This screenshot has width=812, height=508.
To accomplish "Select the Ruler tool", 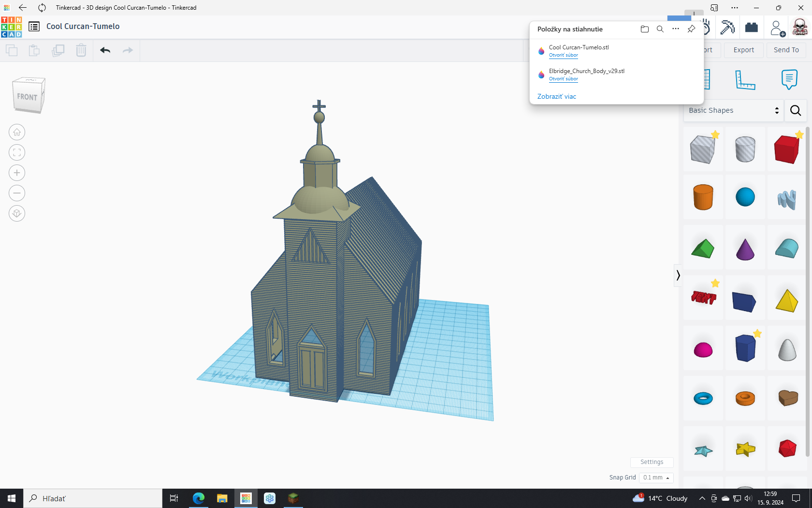I will (x=745, y=80).
